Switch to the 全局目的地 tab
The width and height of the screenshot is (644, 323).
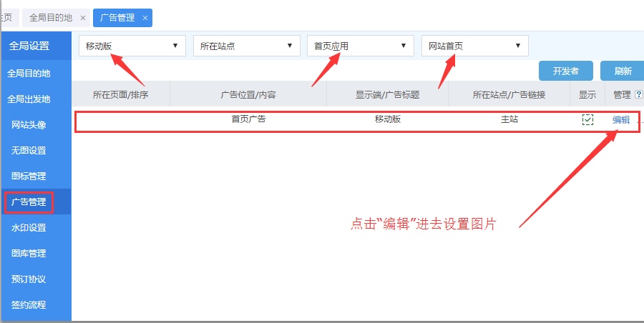(50, 18)
